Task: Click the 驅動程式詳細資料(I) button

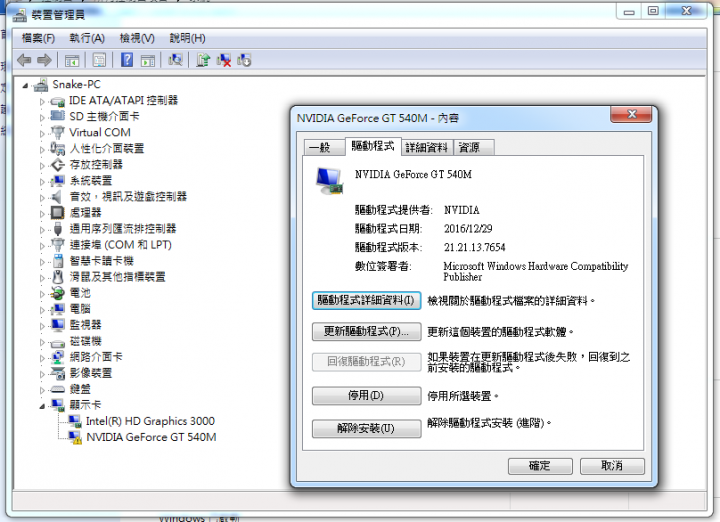Action: tap(366, 300)
